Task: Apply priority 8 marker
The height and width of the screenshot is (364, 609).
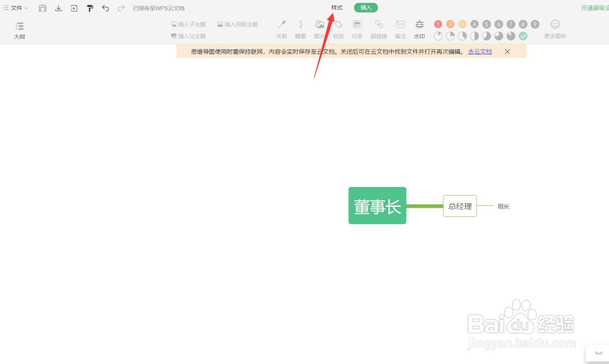Action: point(523,24)
